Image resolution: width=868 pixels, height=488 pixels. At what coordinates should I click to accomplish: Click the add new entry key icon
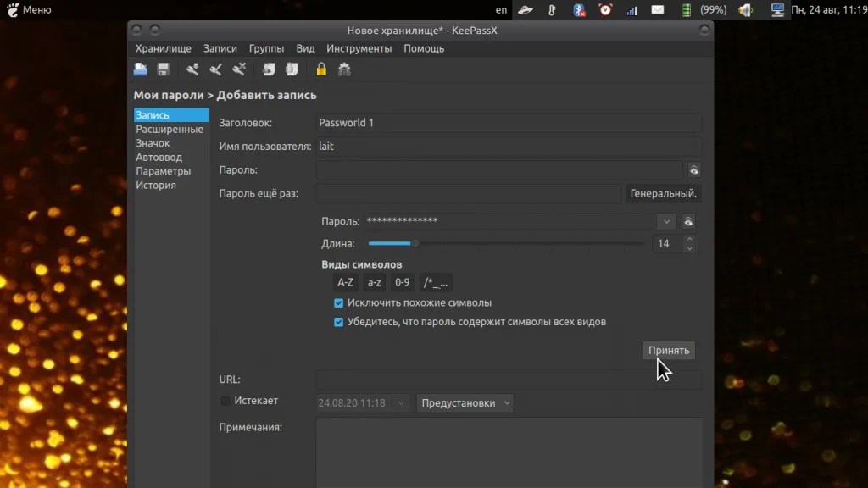[x=192, y=69]
